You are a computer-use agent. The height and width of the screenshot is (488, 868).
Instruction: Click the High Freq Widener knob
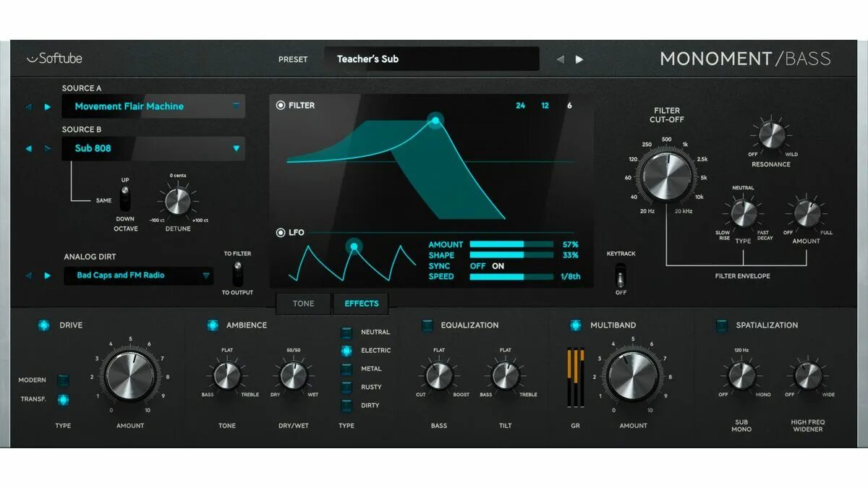(807, 375)
